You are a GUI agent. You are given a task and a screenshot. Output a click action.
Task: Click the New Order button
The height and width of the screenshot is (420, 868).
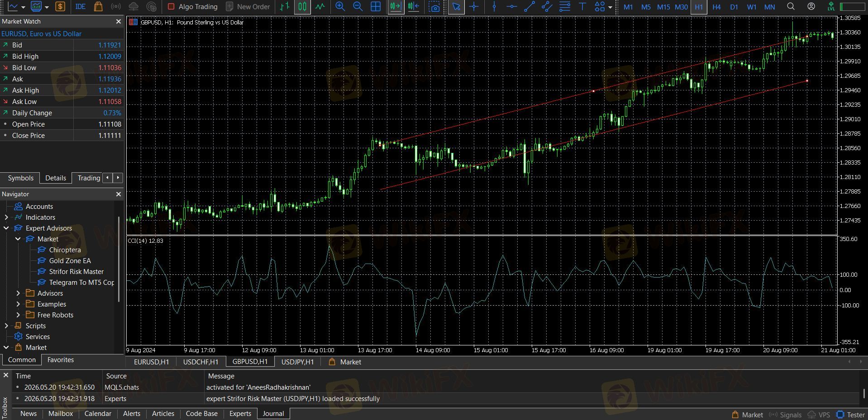pyautogui.click(x=248, y=7)
